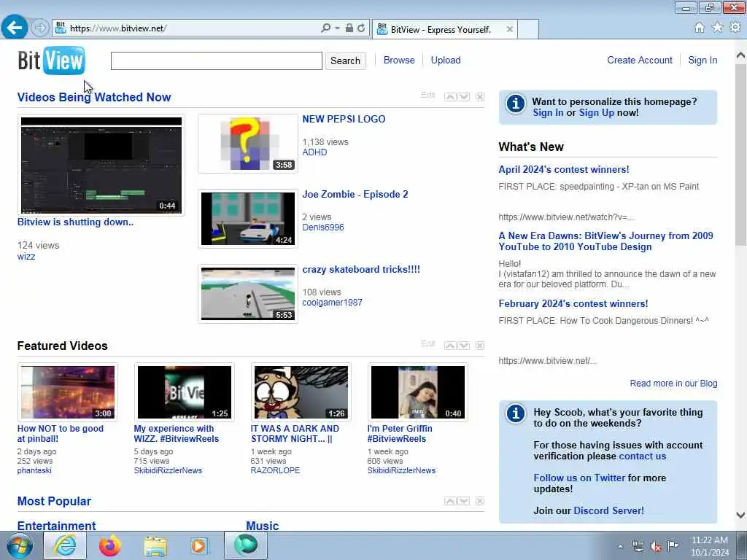Viewport: 747px width, 560px height.
Task: Move Videos Being Watched Now section up
Action: 449,97
